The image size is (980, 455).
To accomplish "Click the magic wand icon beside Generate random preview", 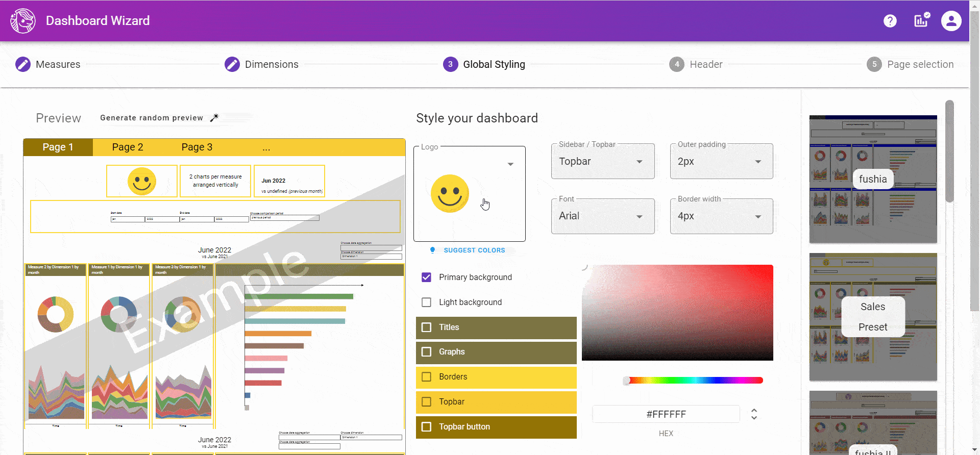I will (214, 117).
